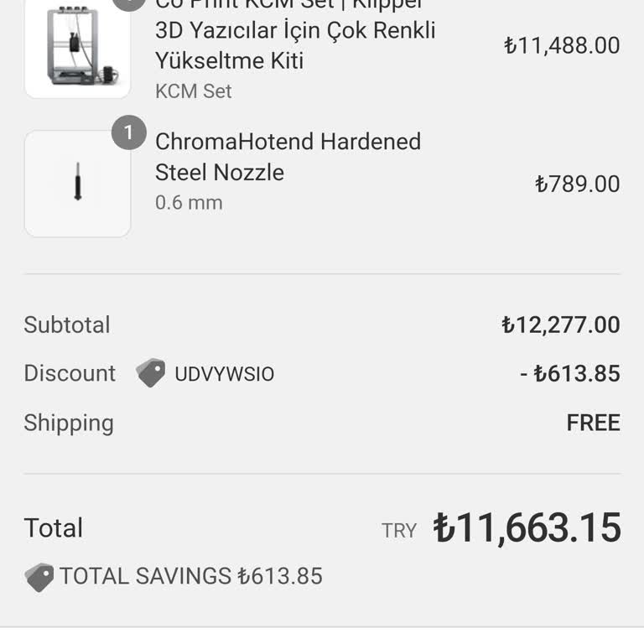Click the discount tag icon beside UDVYWSIO
Image resolution: width=644 pixels, height=644 pixels.
[151, 373]
